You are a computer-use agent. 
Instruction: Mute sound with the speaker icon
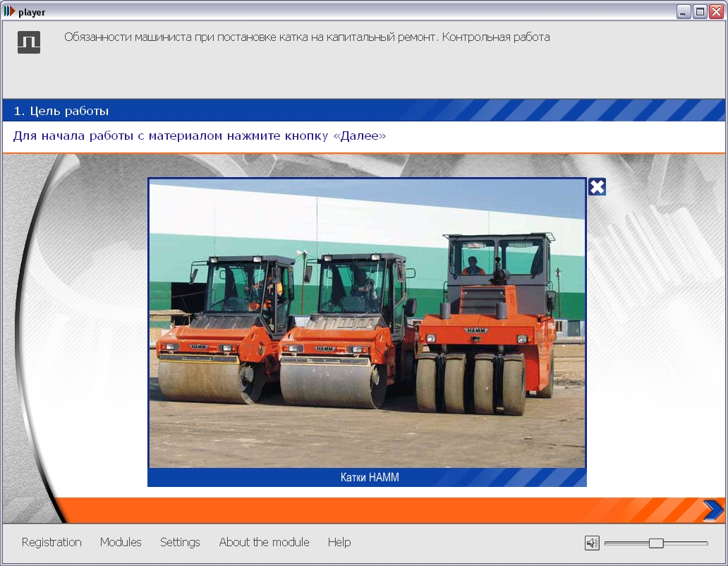592,543
